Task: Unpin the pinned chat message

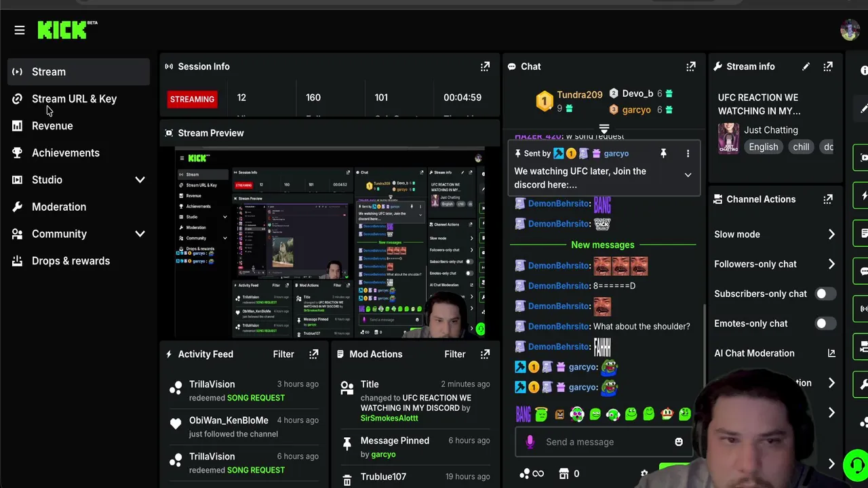Action: point(663,154)
